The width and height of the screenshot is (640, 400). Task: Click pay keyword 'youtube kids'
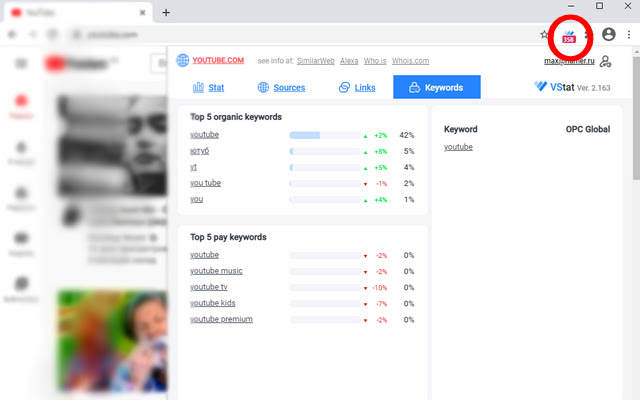click(x=213, y=303)
